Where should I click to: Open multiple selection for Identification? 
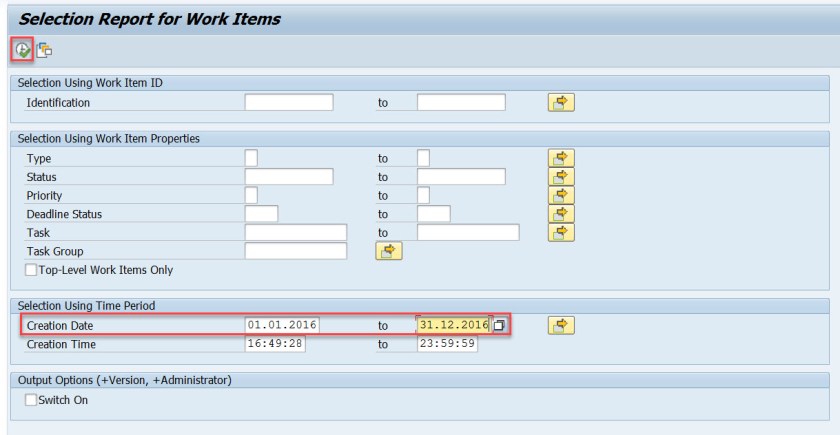pos(561,102)
